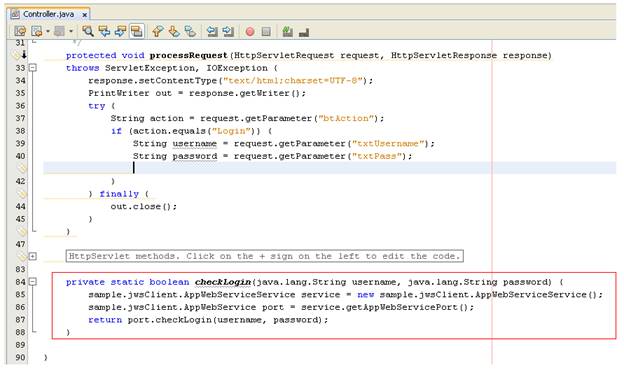Go forward in navigation history
This screenshot has width=624, height=370.
click(59, 31)
